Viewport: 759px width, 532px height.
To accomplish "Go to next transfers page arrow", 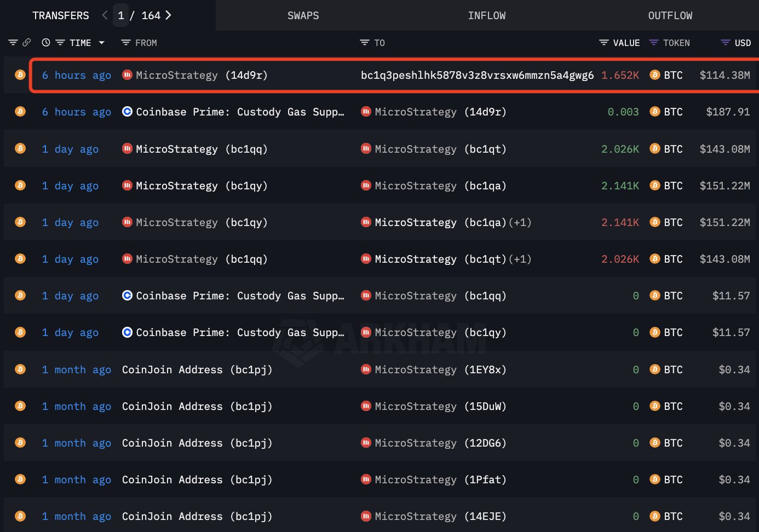I will 168,15.
